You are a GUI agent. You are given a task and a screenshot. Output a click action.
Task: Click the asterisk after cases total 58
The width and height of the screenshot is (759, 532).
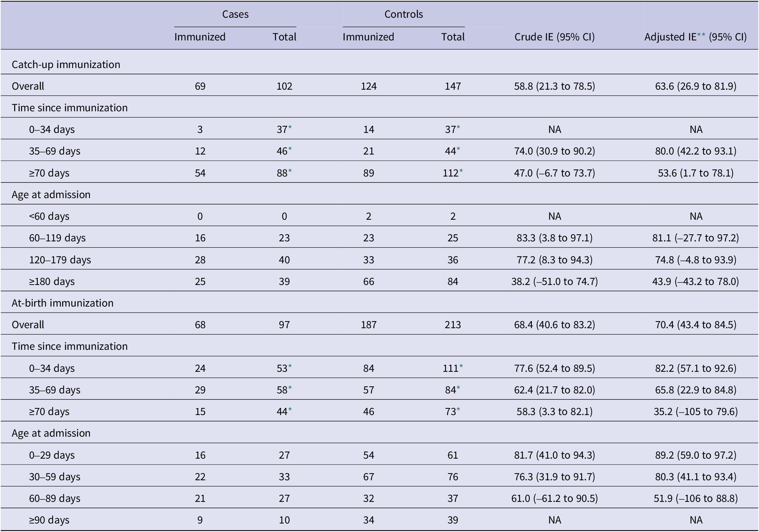[x=290, y=388]
